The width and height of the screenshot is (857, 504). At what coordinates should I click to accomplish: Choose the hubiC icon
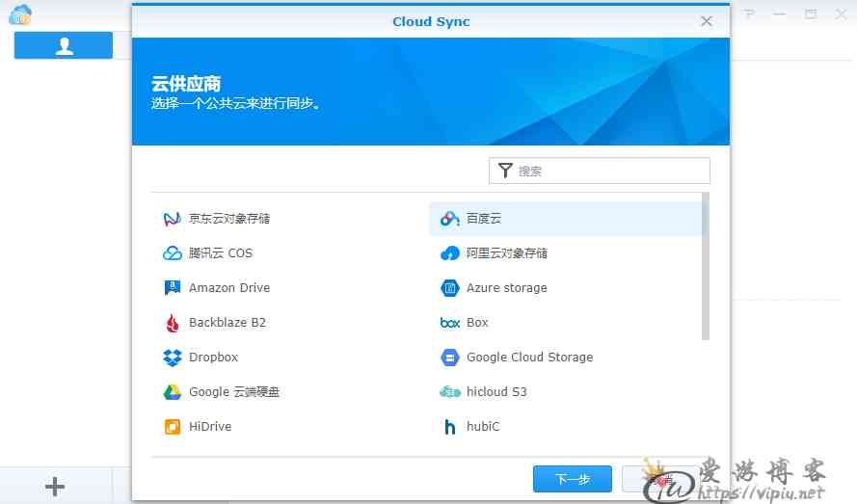[x=450, y=426]
